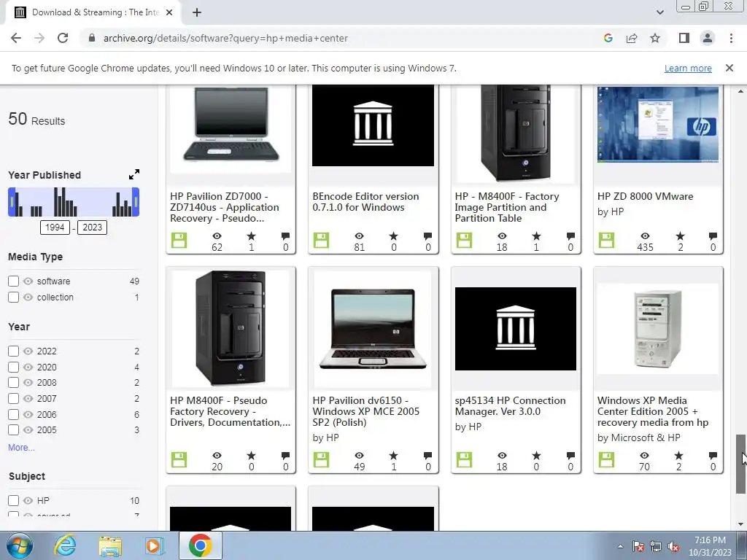Open HP Pavilion dv6150 Windows XP MCE title
Image resolution: width=747 pixels, height=560 pixels.
coord(366,411)
